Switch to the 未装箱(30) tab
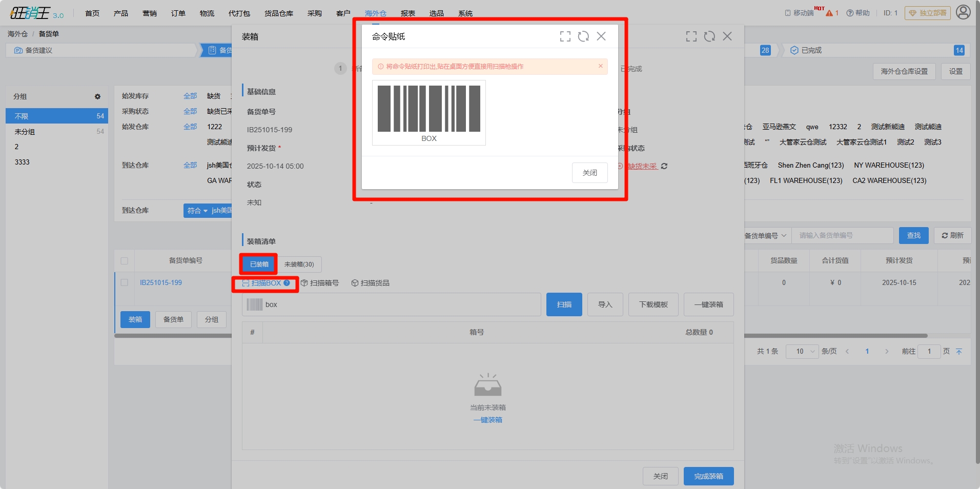The height and width of the screenshot is (489, 980). point(299,264)
